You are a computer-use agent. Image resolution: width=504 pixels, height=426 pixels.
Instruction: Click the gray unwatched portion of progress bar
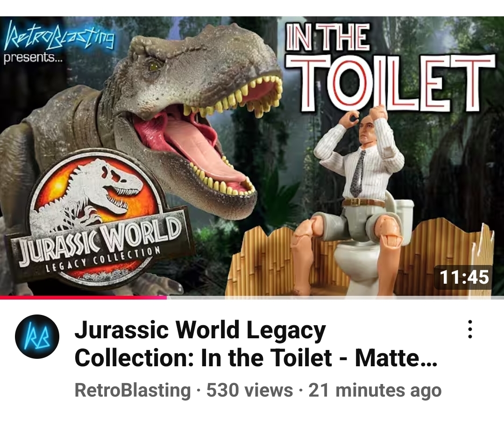pos(335,298)
